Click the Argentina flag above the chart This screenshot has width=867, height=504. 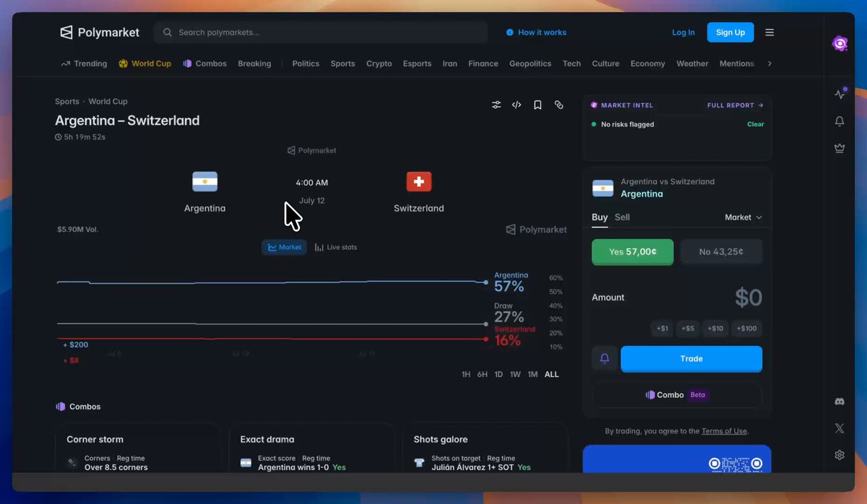coord(205,181)
